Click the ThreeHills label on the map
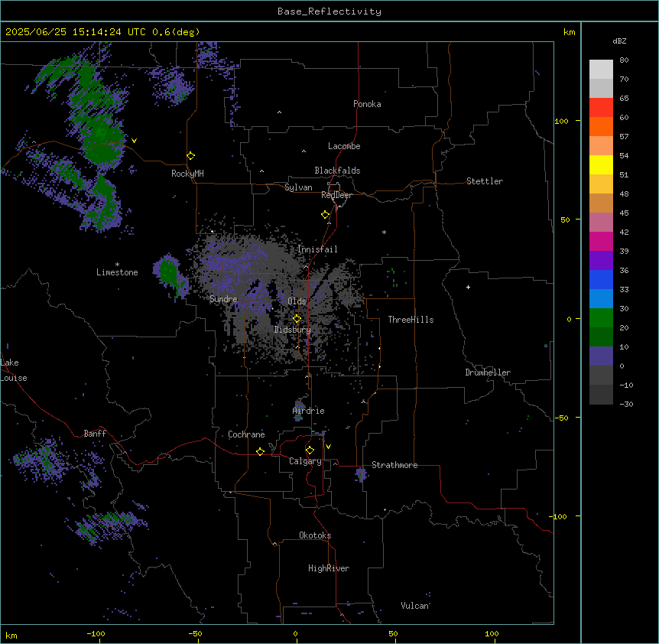This screenshot has height=644, width=659. point(411,320)
